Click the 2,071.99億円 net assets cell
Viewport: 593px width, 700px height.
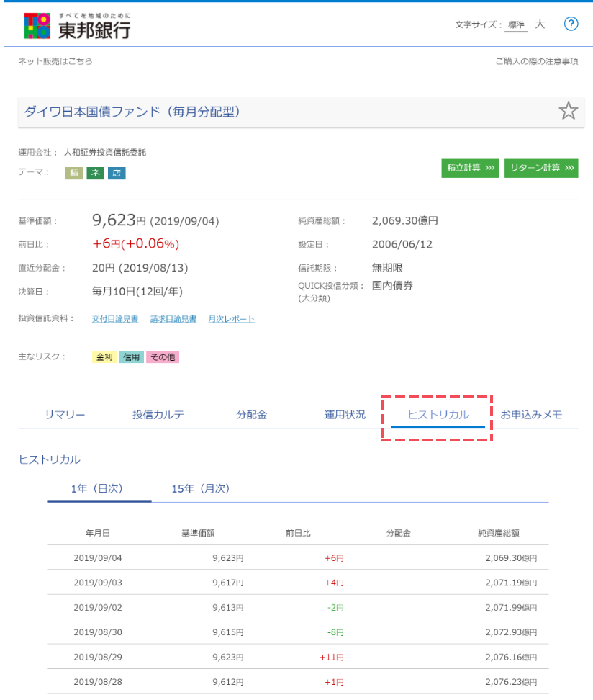[x=512, y=608]
